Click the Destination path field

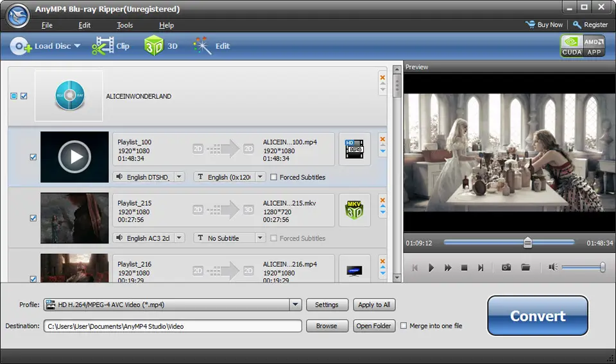tap(173, 326)
